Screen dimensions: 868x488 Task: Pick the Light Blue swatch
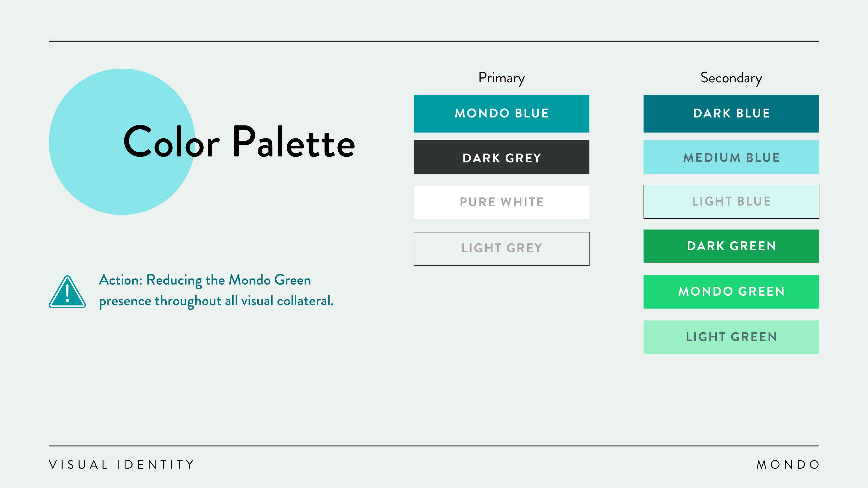[x=731, y=202]
